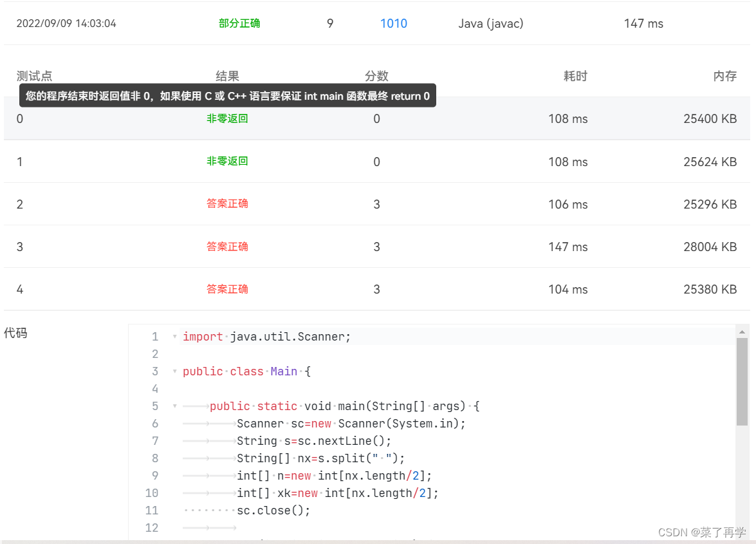Select the 非零返回 result of test point 1
Viewport: 756px width, 544px height.
pyautogui.click(x=227, y=161)
